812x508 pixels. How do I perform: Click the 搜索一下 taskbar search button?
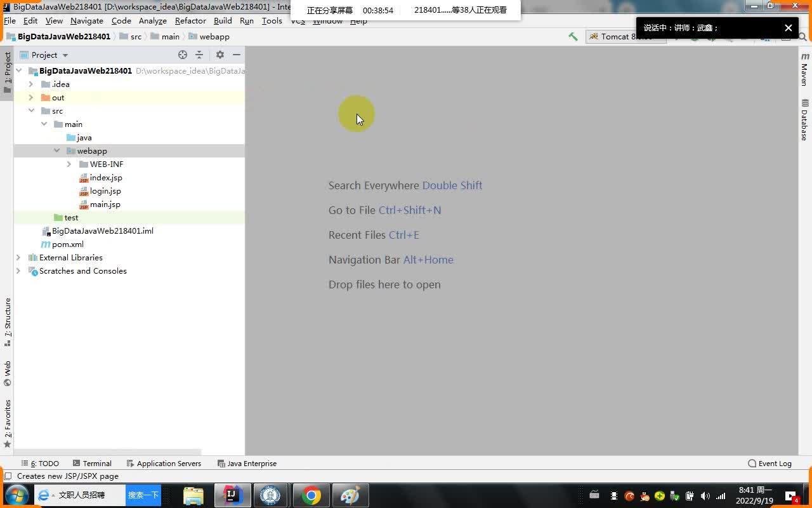click(143, 495)
